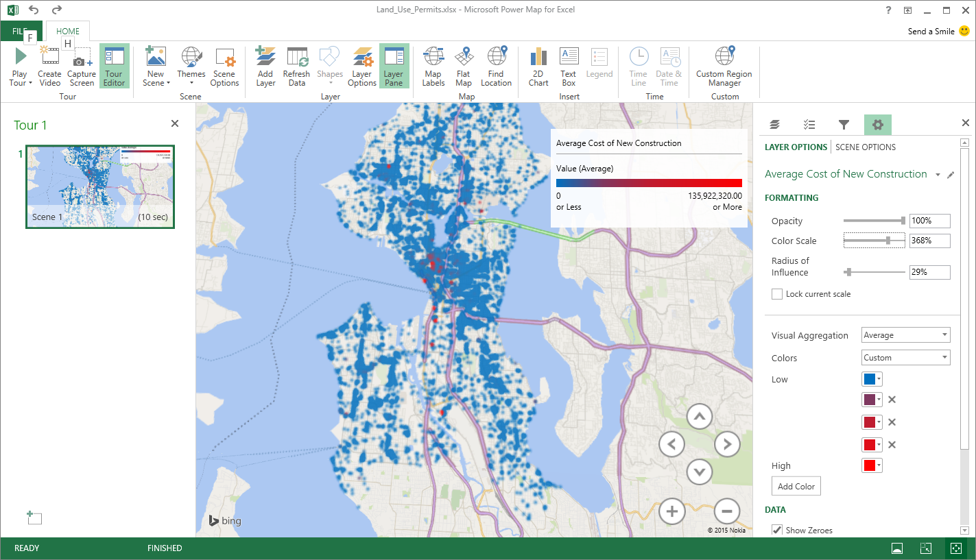The height and width of the screenshot is (560, 976).
Task: Adjust the Radius of Influence slider
Action: click(874, 272)
